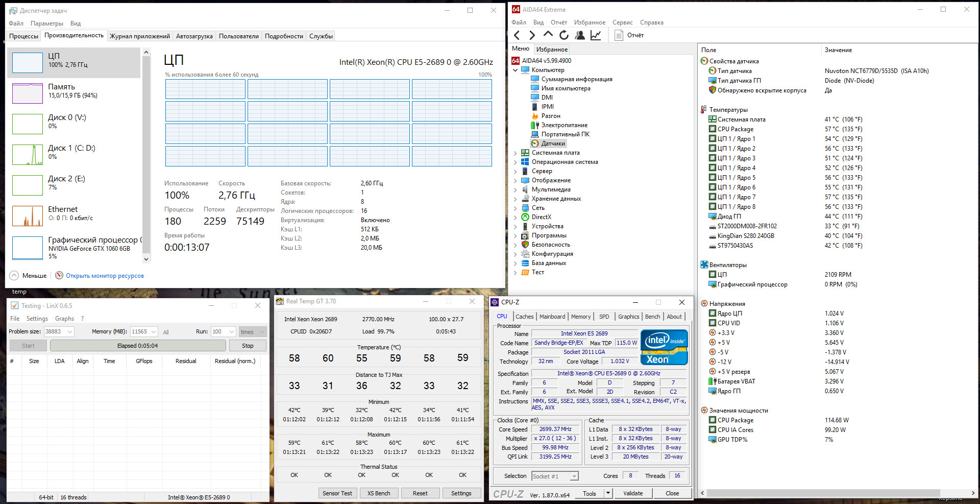Viewport: 980px width, 504px height.
Task: Open Settings button in Real Temp
Action: [461, 493]
